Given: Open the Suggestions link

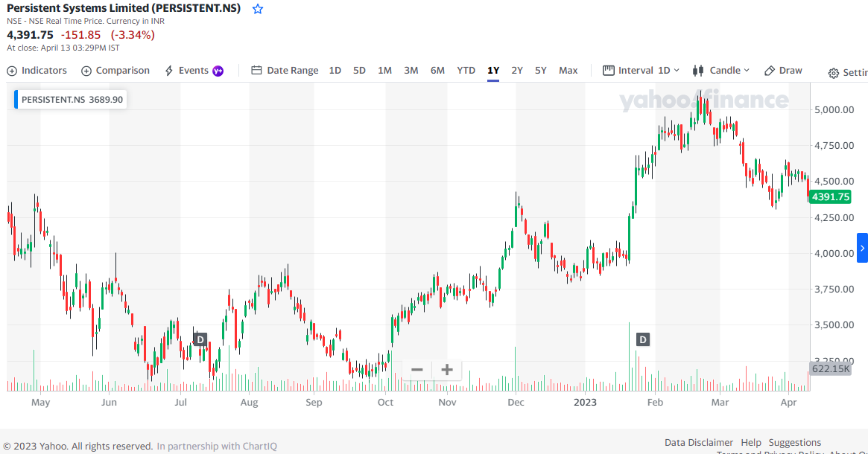Looking at the screenshot, I should point(795,442).
